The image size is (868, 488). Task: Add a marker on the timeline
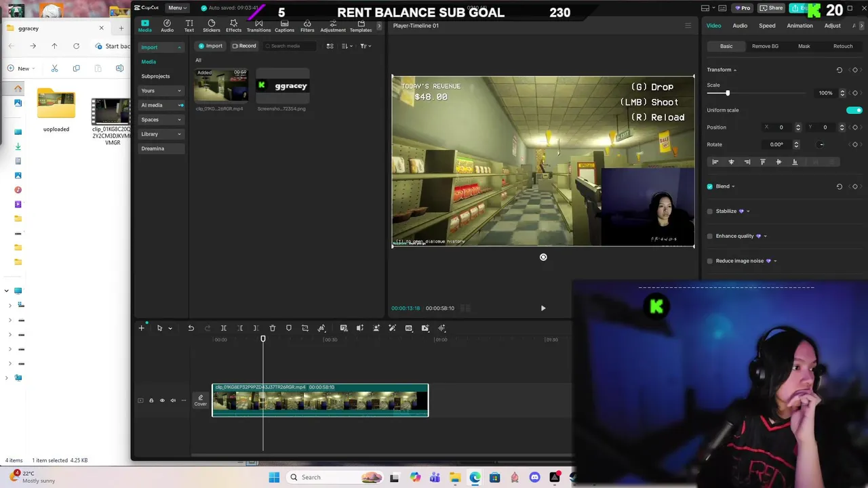[x=289, y=328]
